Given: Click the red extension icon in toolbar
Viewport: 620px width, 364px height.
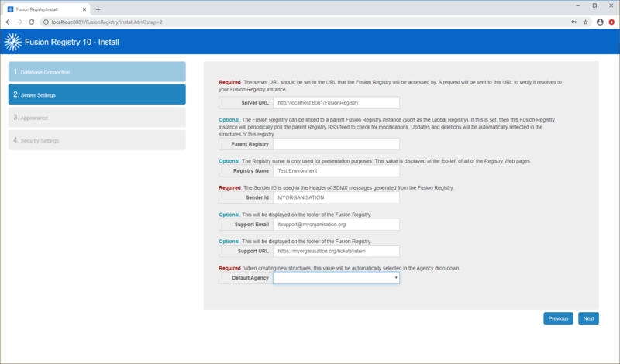Looking at the screenshot, I should pos(611,22).
